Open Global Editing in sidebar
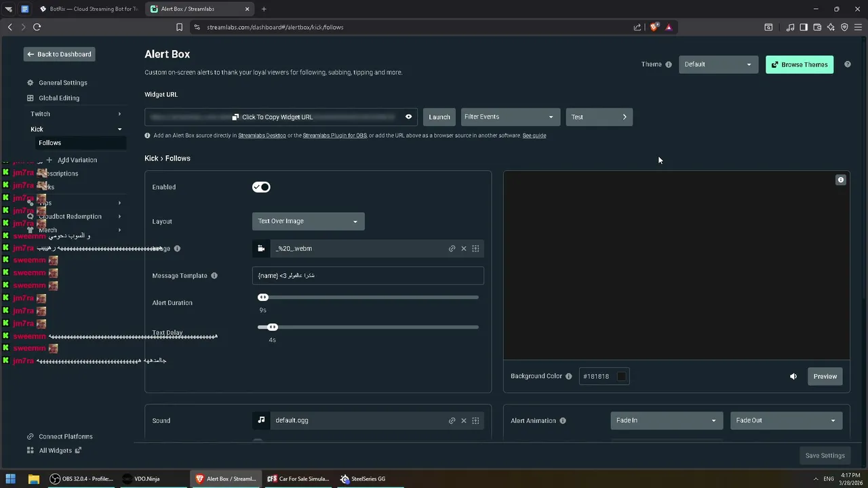The height and width of the screenshot is (488, 868). [x=59, y=98]
